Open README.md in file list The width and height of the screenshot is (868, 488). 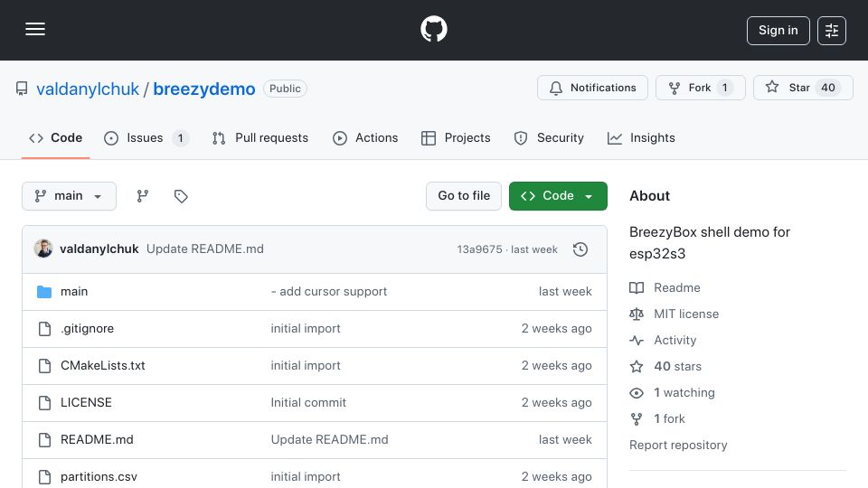97,440
